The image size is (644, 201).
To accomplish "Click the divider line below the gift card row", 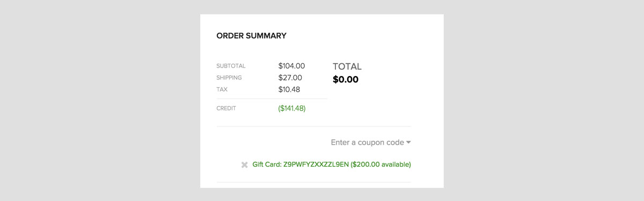I will coord(314,182).
